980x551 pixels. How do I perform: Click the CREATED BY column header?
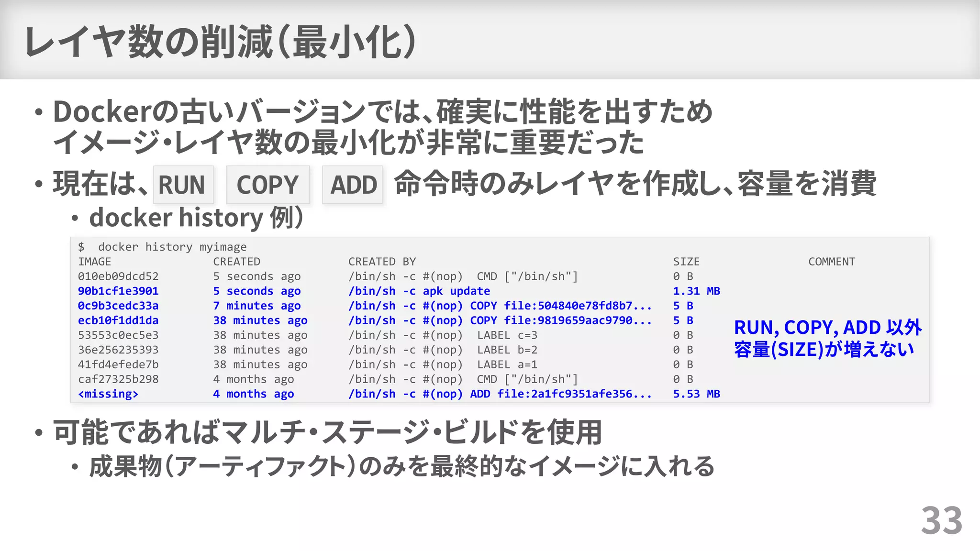(x=382, y=262)
